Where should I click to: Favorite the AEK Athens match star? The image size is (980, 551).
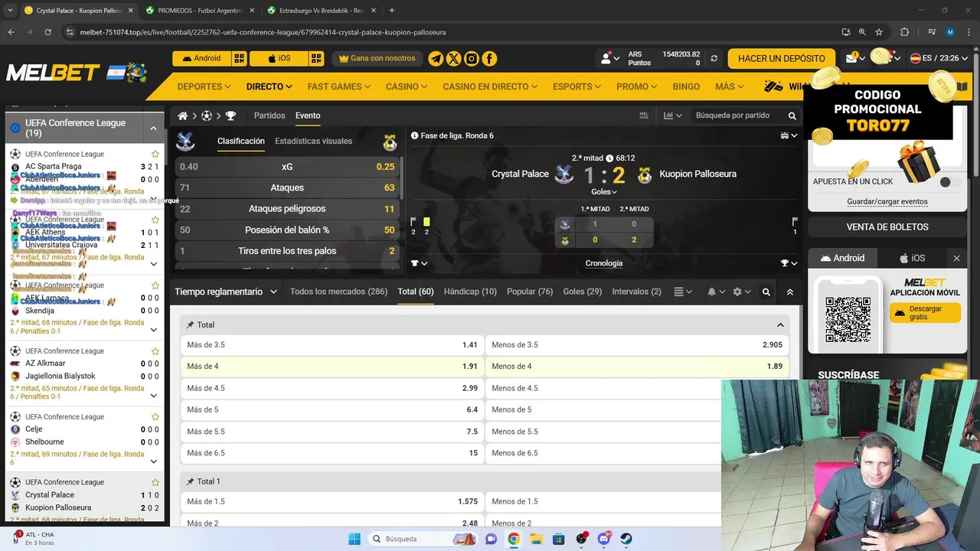click(155, 220)
